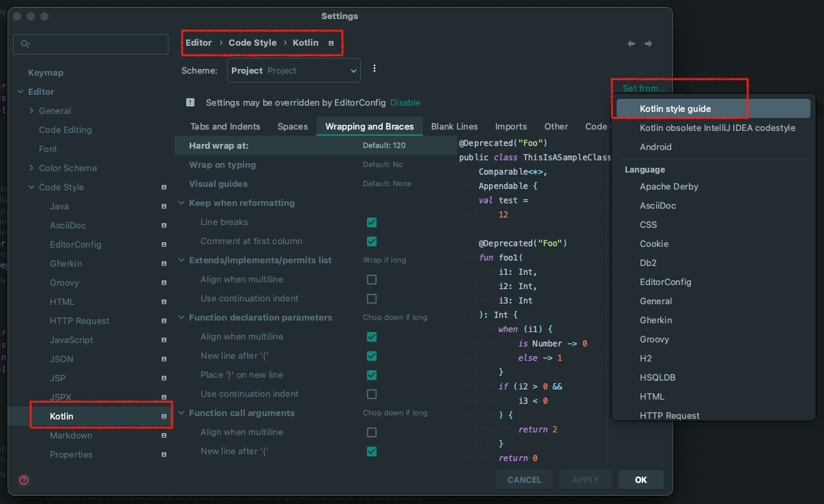Collapse Function declaration parameters group
Viewport: 824px width, 504px height.
(x=181, y=318)
